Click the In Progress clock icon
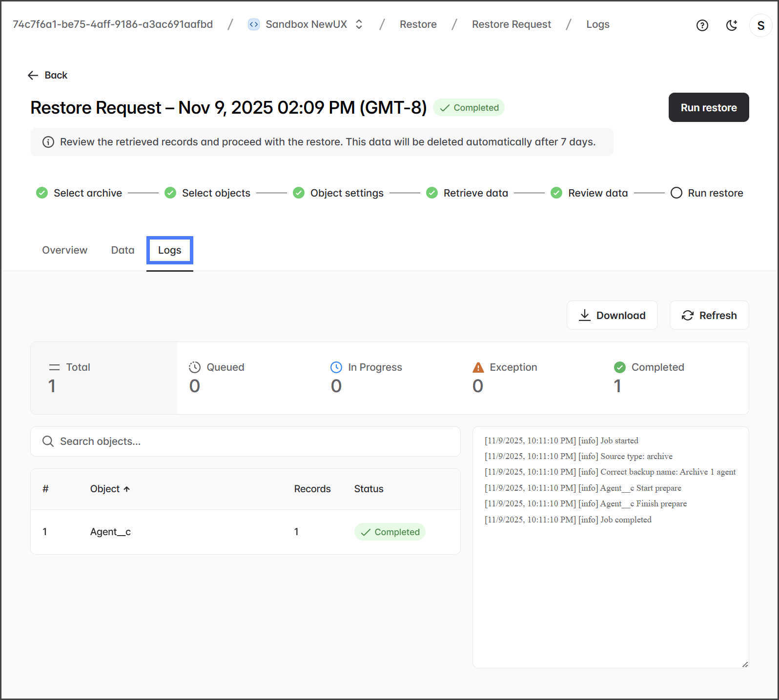Screen dimensions: 779x700 point(336,367)
